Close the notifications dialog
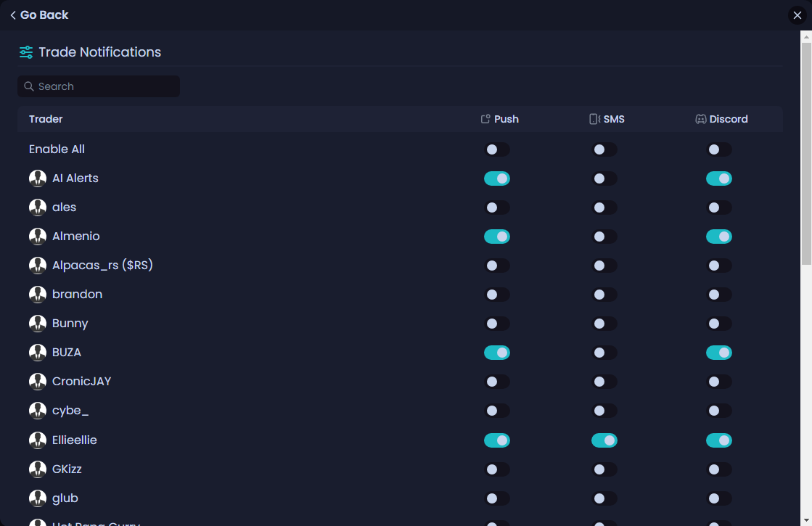The width and height of the screenshot is (812, 526). click(797, 15)
